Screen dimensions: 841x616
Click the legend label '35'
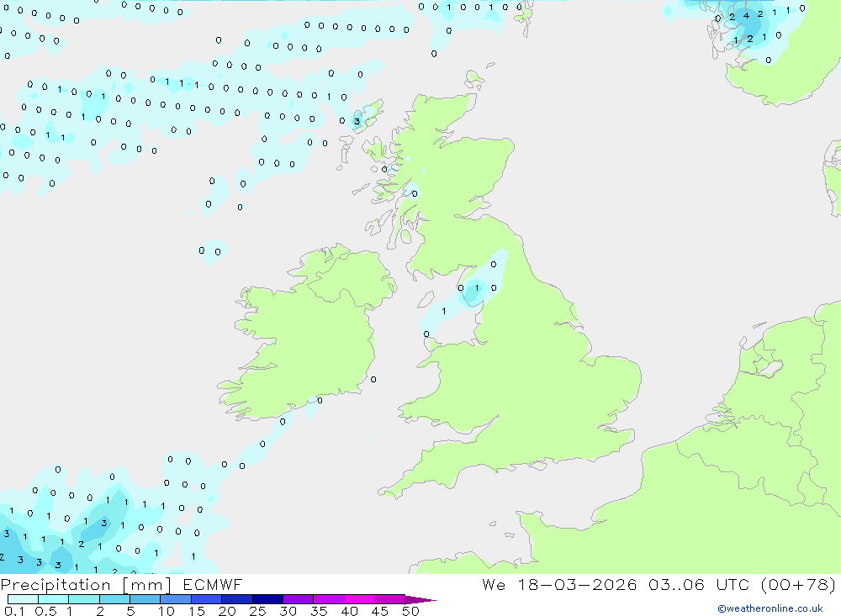319,611
